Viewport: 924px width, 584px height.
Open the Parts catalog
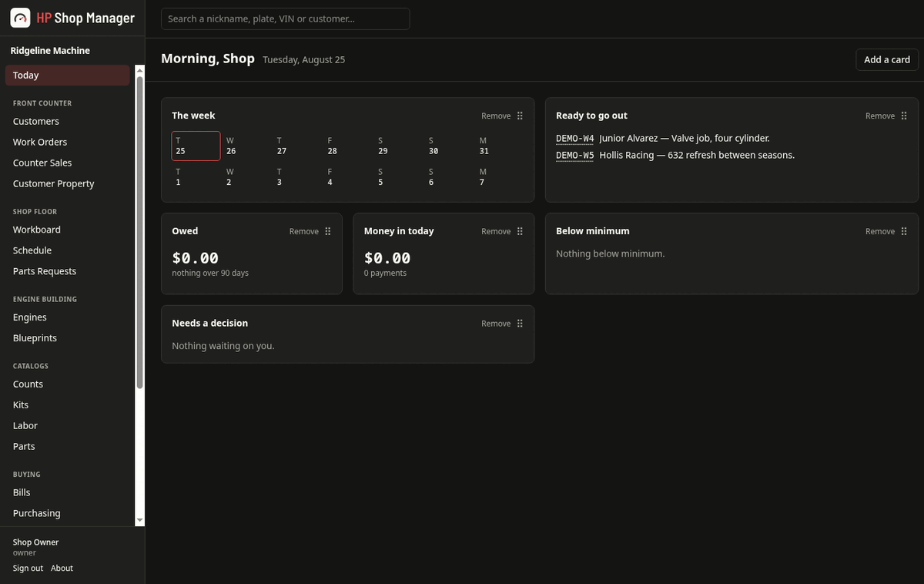click(67, 447)
